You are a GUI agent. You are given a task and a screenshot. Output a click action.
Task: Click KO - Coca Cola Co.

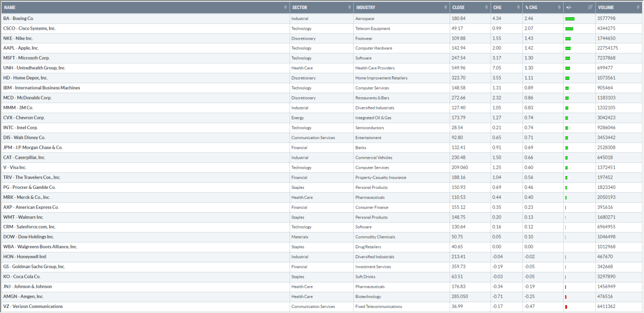point(22,276)
